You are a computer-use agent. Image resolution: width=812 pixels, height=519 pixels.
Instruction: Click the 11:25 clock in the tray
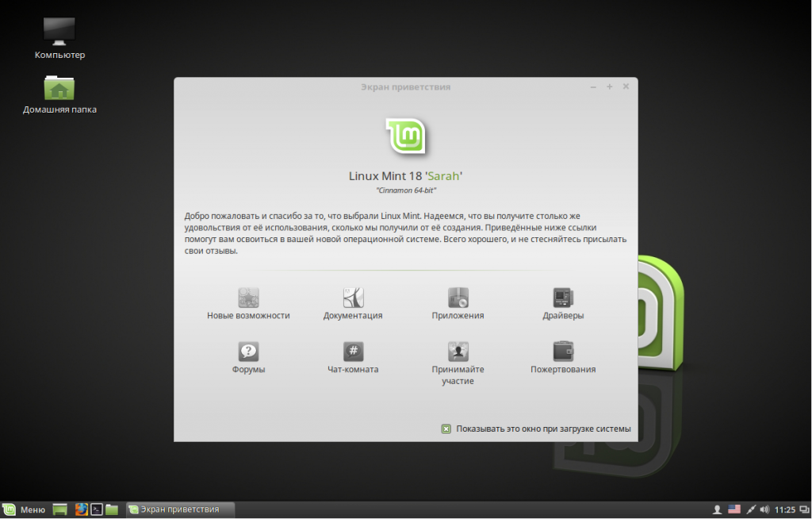click(784, 509)
